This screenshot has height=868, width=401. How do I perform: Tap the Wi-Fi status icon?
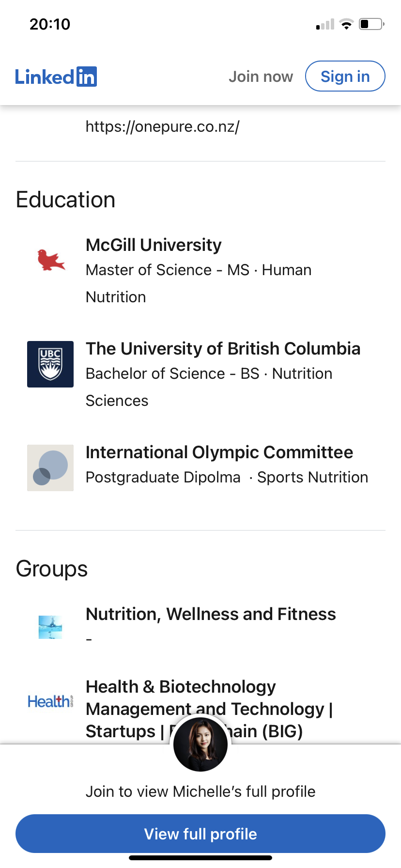[x=346, y=24]
